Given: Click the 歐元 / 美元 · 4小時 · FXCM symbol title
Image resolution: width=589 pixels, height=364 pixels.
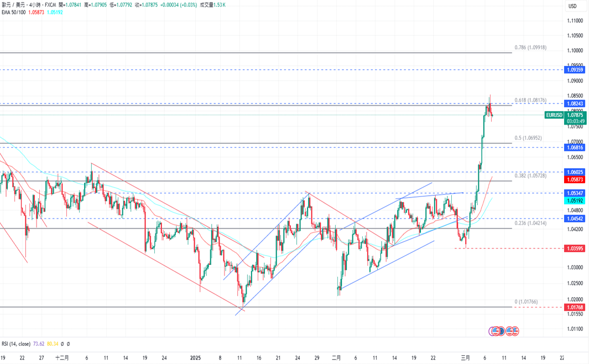Looking at the screenshot, I should pos(29,6).
